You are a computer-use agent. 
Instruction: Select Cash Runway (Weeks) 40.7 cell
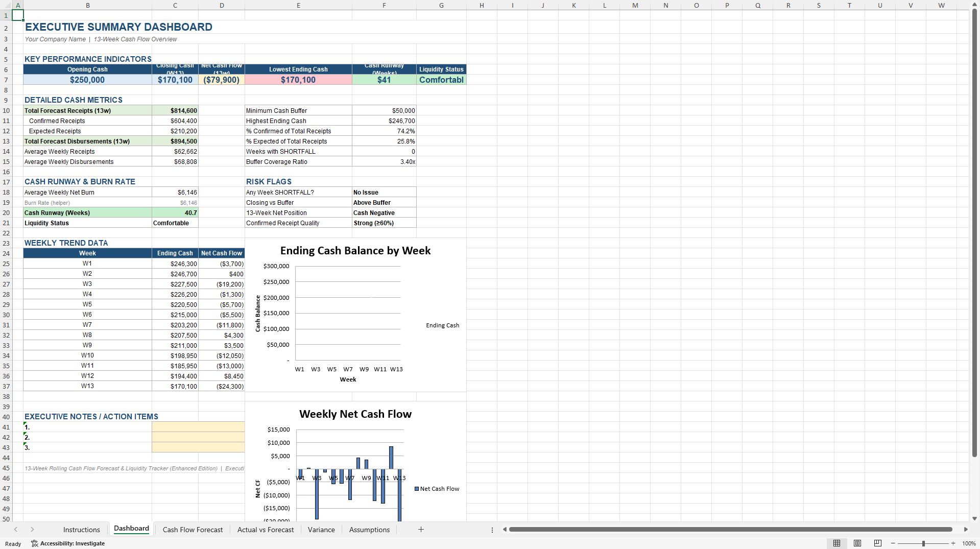point(175,212)
